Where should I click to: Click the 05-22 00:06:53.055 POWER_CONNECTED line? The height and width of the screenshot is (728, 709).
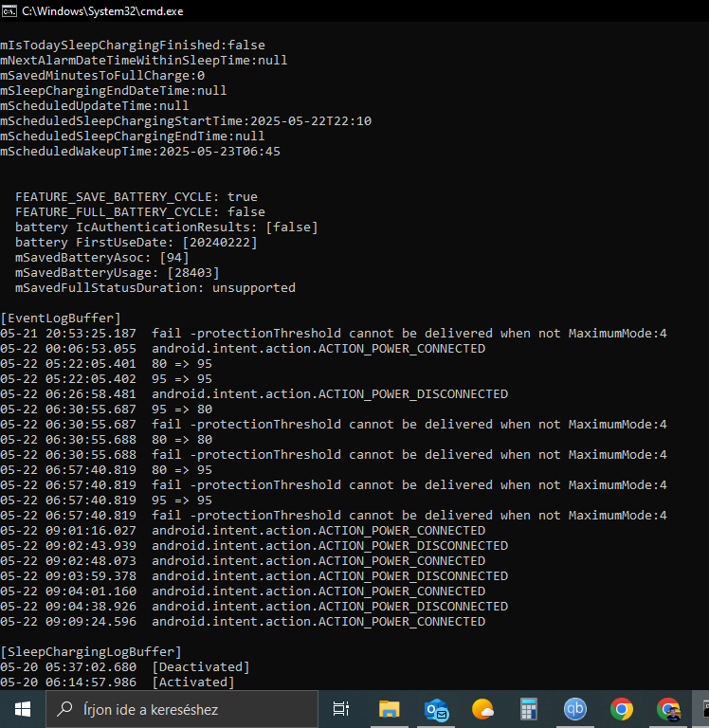243,349
